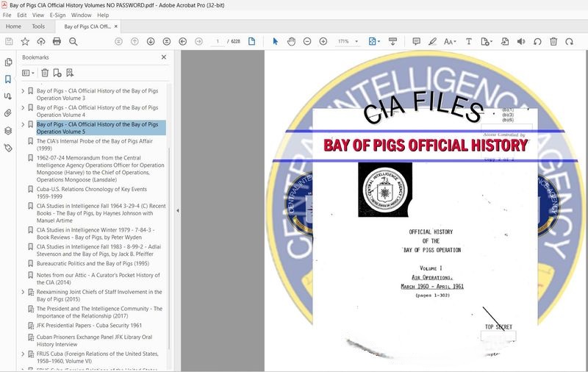The image size is (588, 372).
Task: Open the zoom level dropdown
Action: [x=356, y=41]
